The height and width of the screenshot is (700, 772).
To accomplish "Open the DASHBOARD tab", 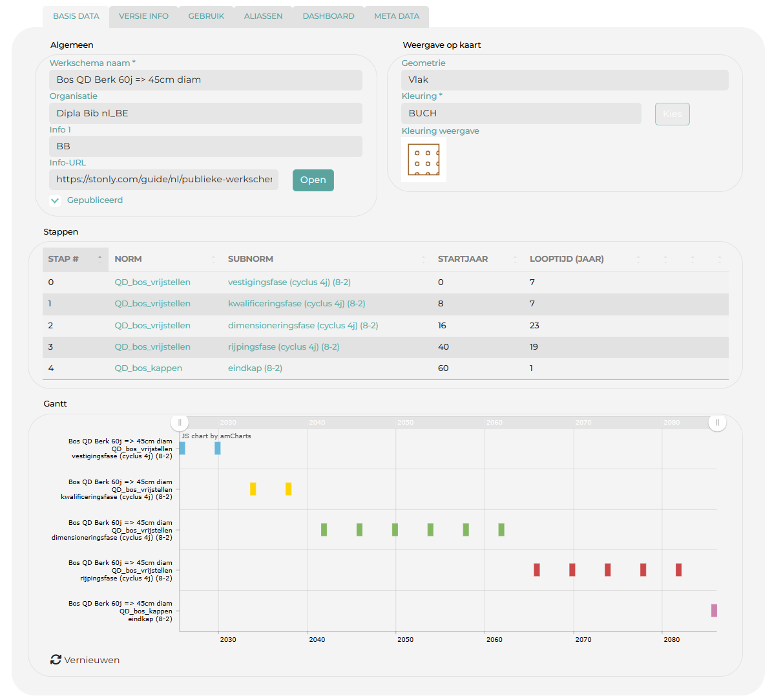I will click(x=328, y=16).
